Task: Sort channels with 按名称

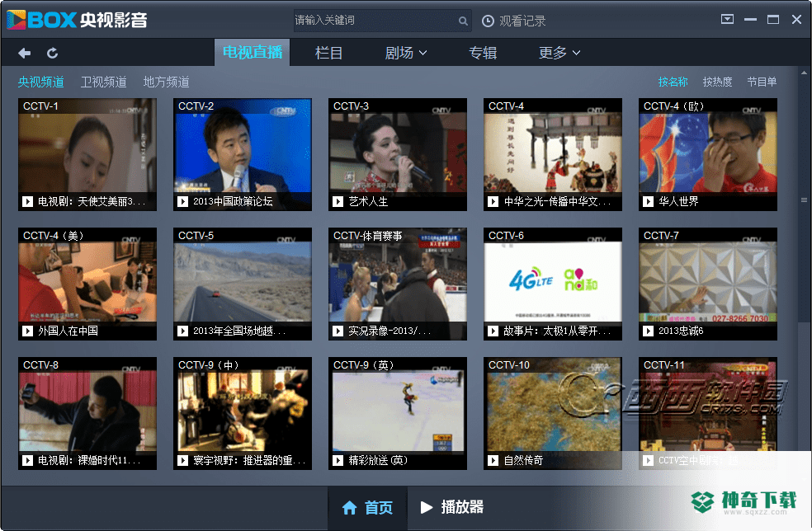Action: point(673,82)
